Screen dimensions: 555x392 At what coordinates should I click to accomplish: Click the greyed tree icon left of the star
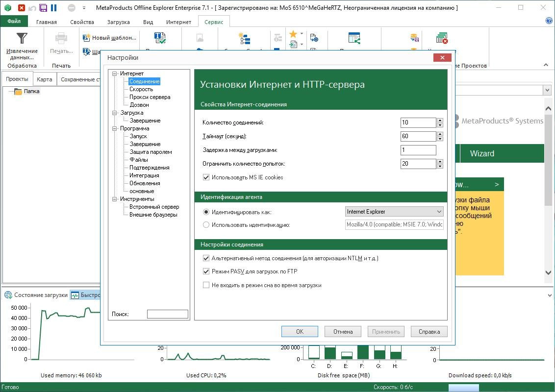(x=278, y=37)
